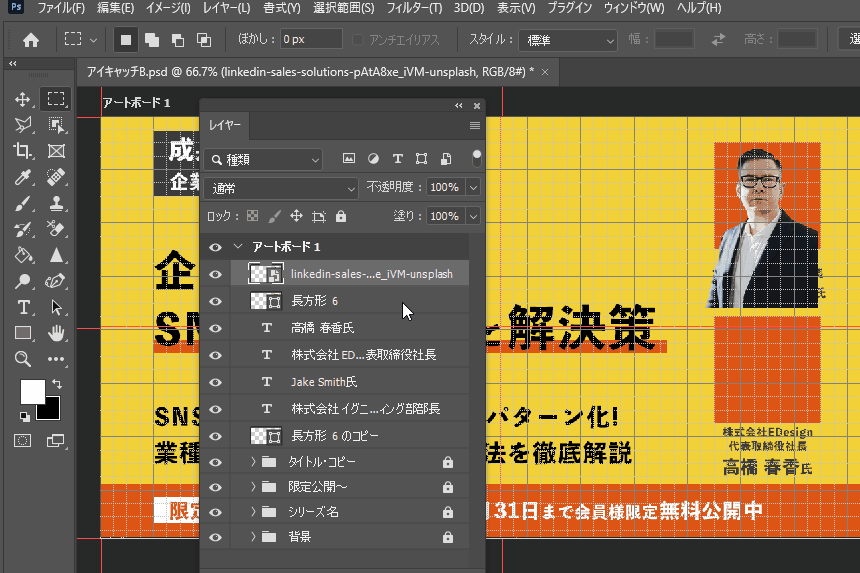Hide the 高橋 春香氏 text layer
This screenshot has width=860, height=573.
click(x=216, y=328)
